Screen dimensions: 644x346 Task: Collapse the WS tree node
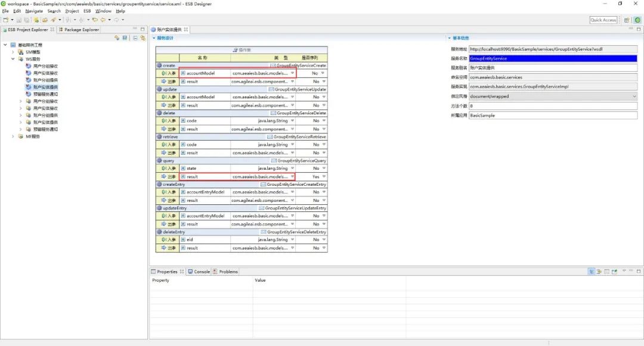pyautogui.click(x=13, y=59)
